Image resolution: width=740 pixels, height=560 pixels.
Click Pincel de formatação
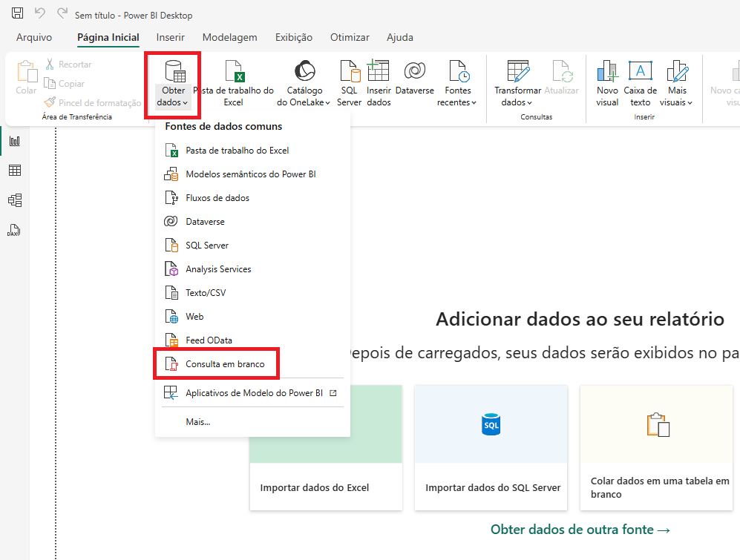click(x=93, y=102)
